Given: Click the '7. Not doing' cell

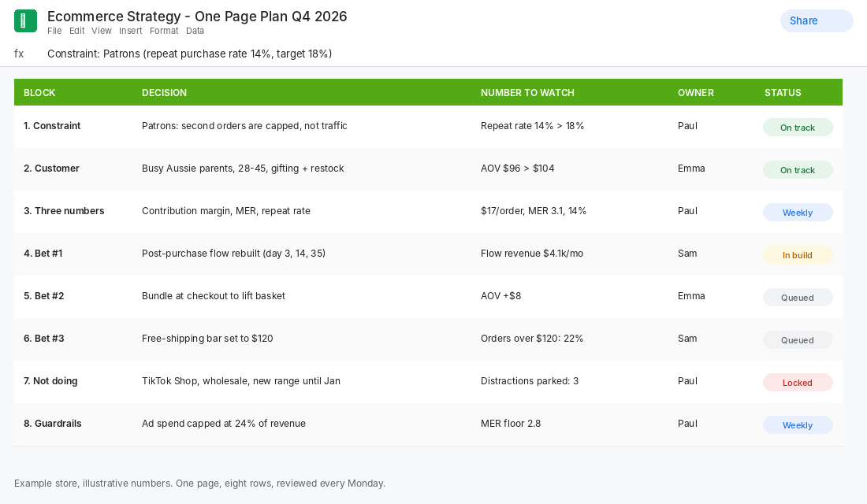Looking at the screenshot, I should [x=50, y=381].
